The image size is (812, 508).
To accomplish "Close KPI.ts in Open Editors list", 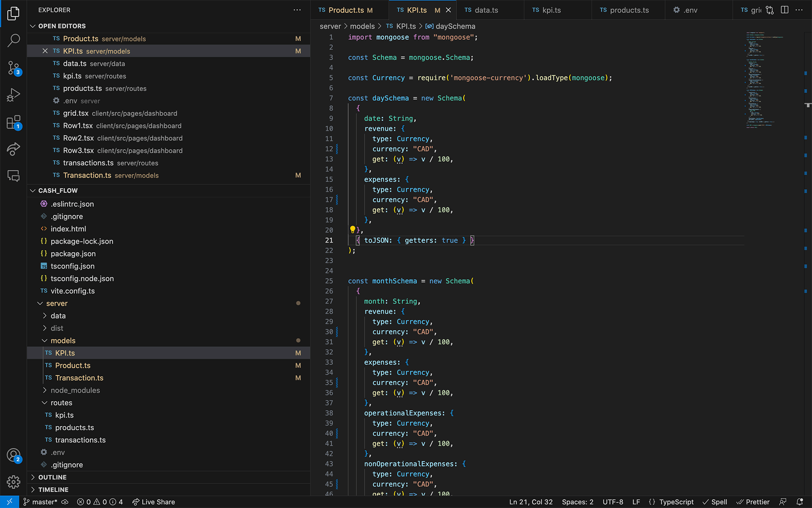I will (45, 51).
